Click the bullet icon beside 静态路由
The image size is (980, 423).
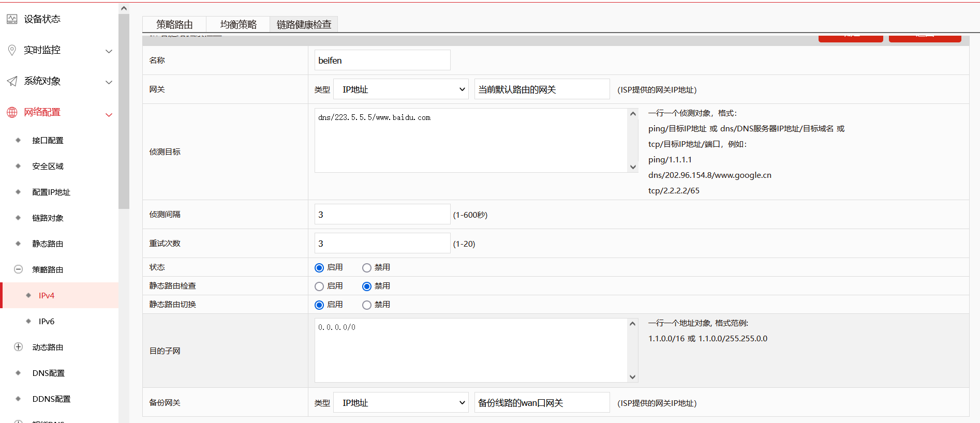click(x=18, y=244)
